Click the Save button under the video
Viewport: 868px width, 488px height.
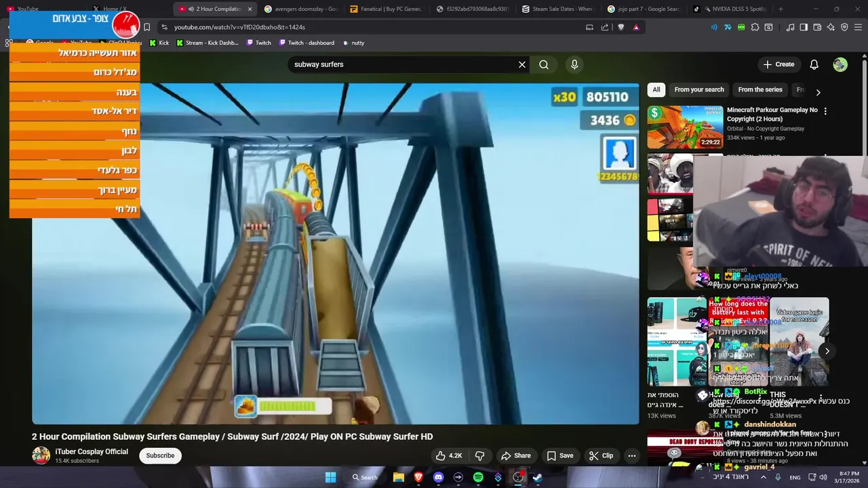click(x=560, y=455)
